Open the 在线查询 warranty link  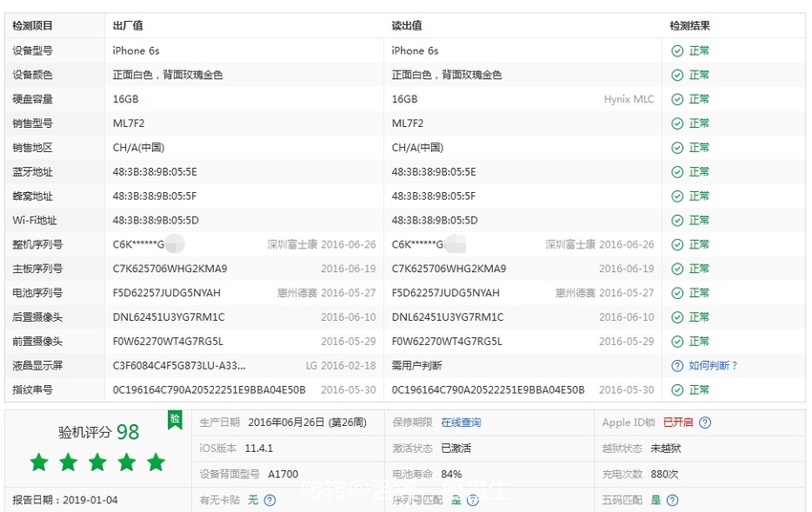point(460,422)
